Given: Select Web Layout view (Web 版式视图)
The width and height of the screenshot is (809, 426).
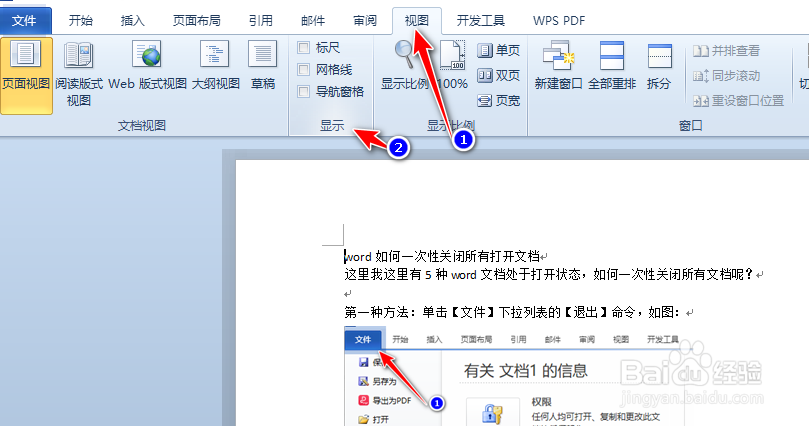Looking at the screenshot, I should point(148,67).
